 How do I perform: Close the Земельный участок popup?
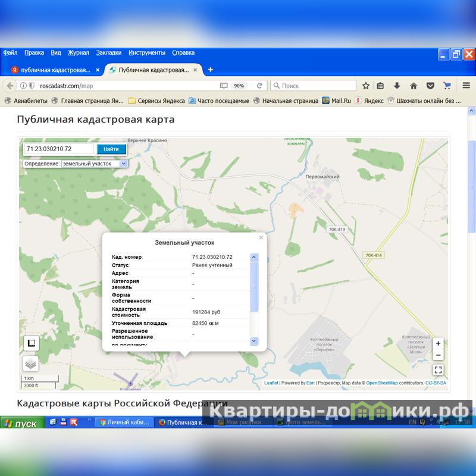[261, 237]
